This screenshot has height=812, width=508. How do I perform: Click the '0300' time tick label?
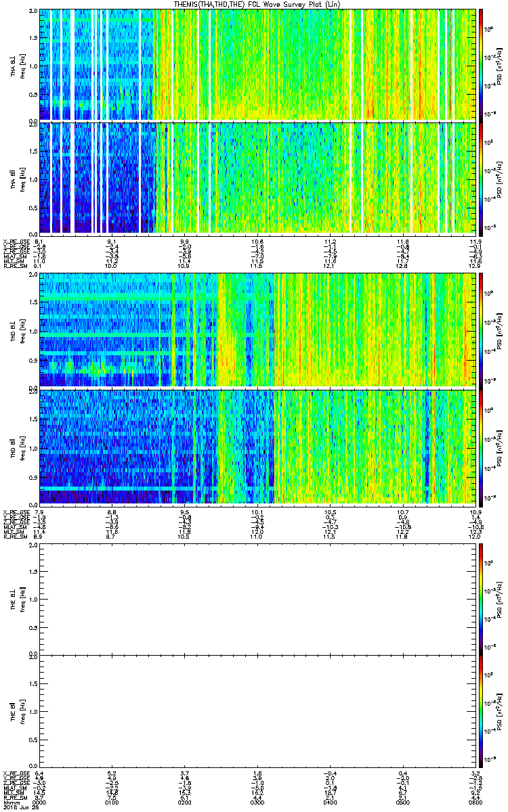257,802
